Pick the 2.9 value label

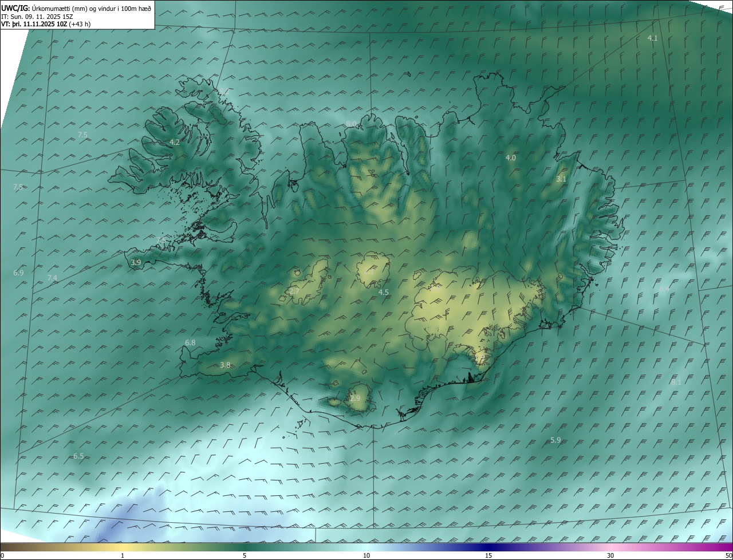356,398
